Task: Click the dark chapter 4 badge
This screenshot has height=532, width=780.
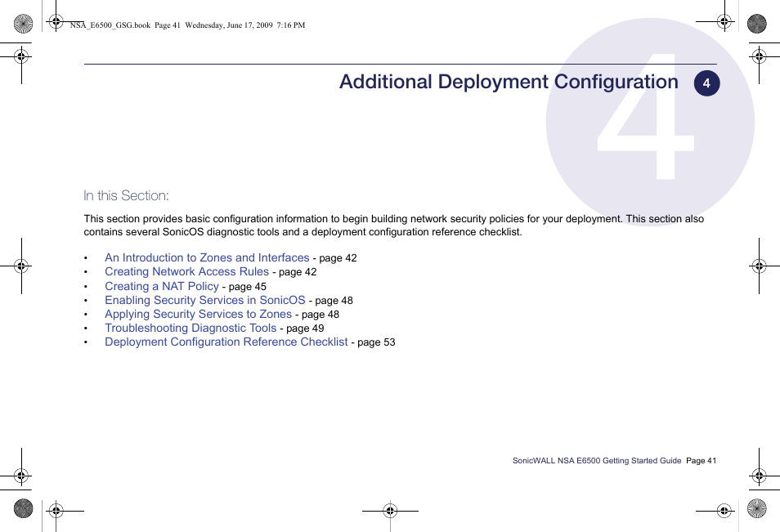Action: (x=706, y=83)
